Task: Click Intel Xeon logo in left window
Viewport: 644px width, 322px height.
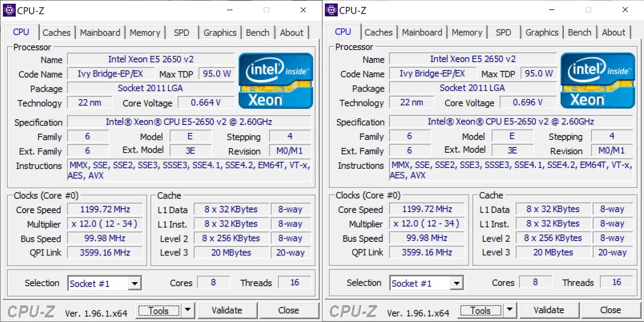Action: (x=276, y=81)
